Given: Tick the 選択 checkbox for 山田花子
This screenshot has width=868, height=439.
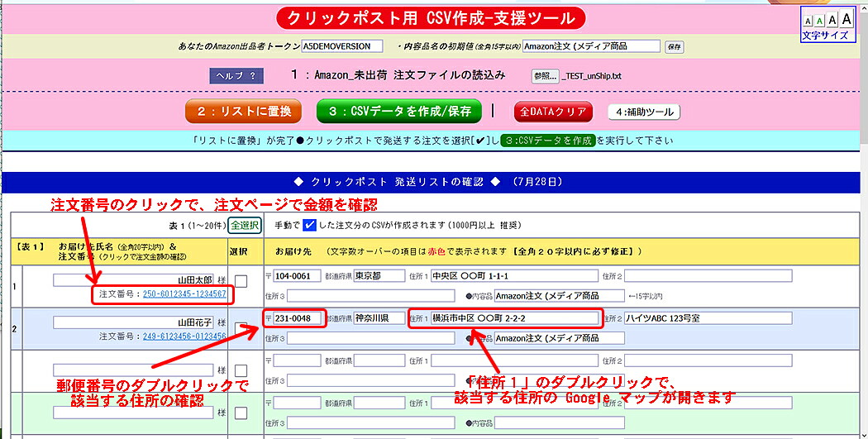Looking at the screenshot, I should tap(241, 328).
